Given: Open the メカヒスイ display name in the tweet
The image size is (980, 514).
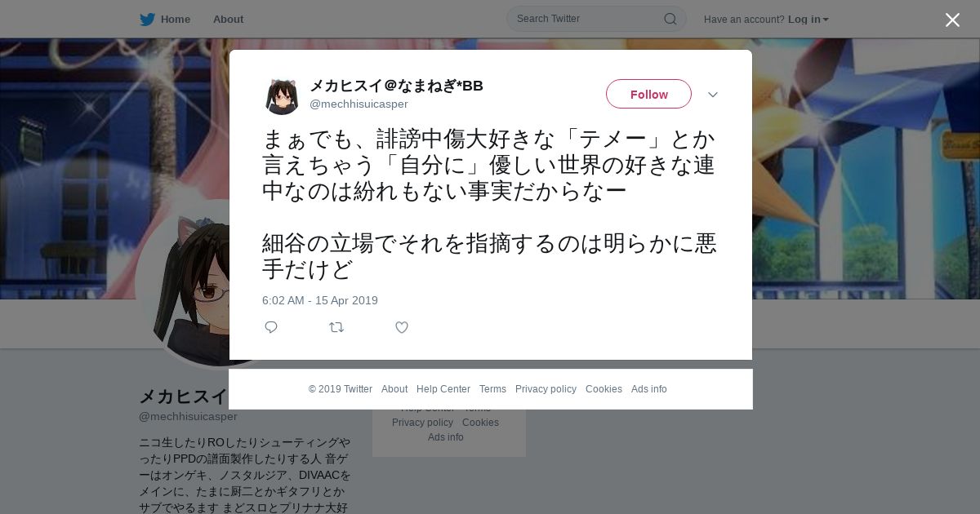Looking at the screenshot, I should click(x=396, y=86).
